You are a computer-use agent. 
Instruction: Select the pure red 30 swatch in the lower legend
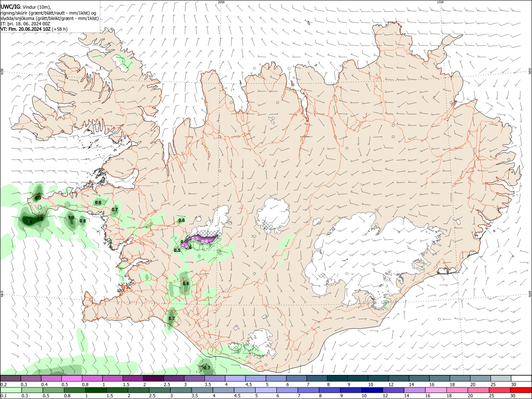click(x=521, y=390)
